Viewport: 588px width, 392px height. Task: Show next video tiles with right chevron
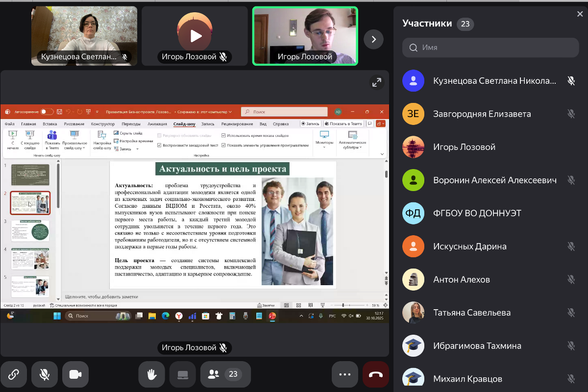click(373, 39)
